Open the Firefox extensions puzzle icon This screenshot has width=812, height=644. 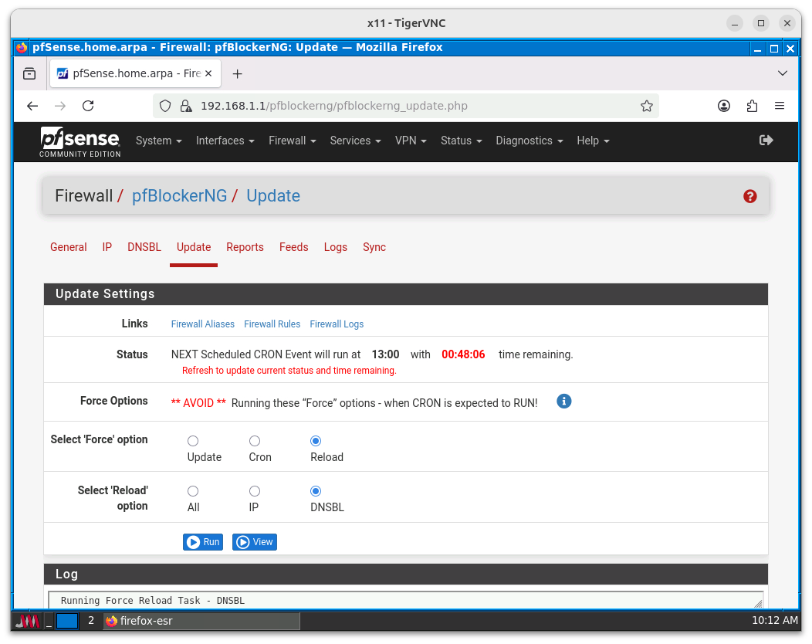752,106
